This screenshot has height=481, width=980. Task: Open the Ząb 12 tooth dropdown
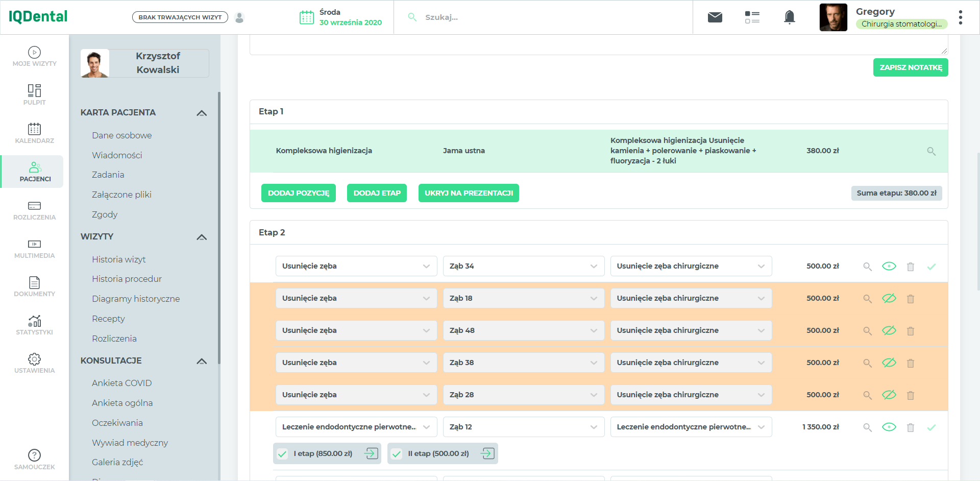point(524,427)
